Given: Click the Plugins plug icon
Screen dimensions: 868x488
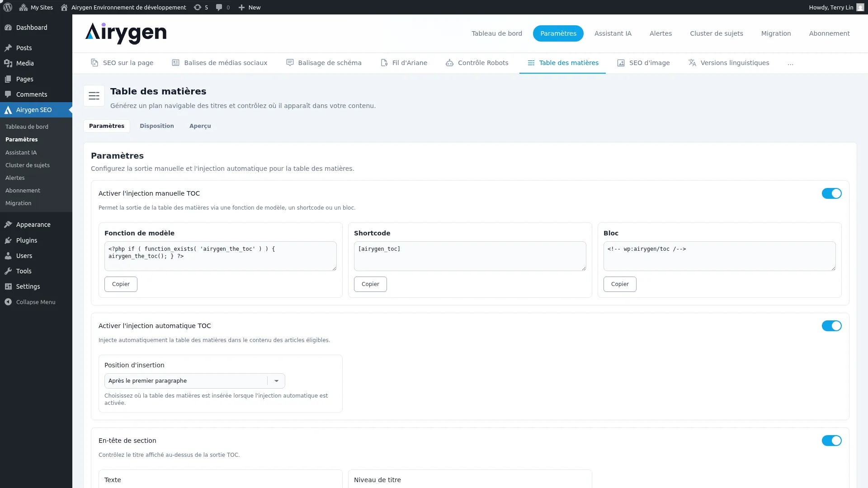Looking at the screenshot, I should point(8,240).
